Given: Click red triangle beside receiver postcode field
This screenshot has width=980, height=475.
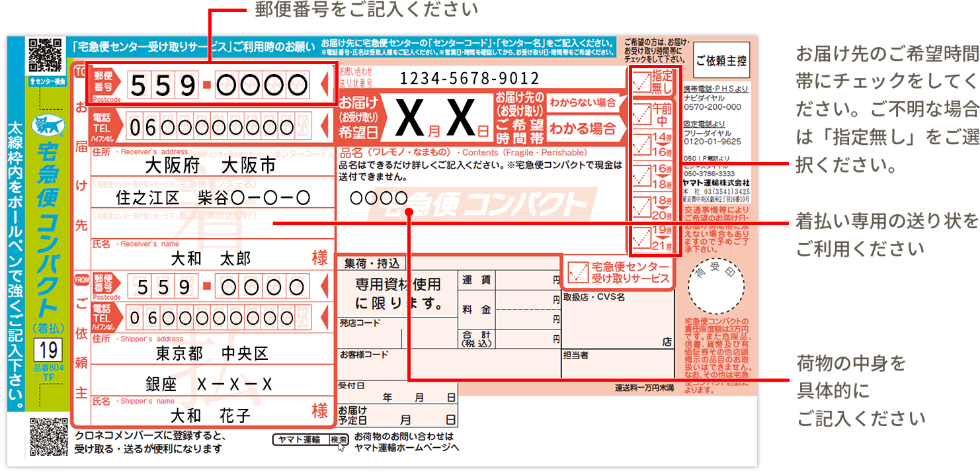Looking at the screenshot, I should (323, 84).
